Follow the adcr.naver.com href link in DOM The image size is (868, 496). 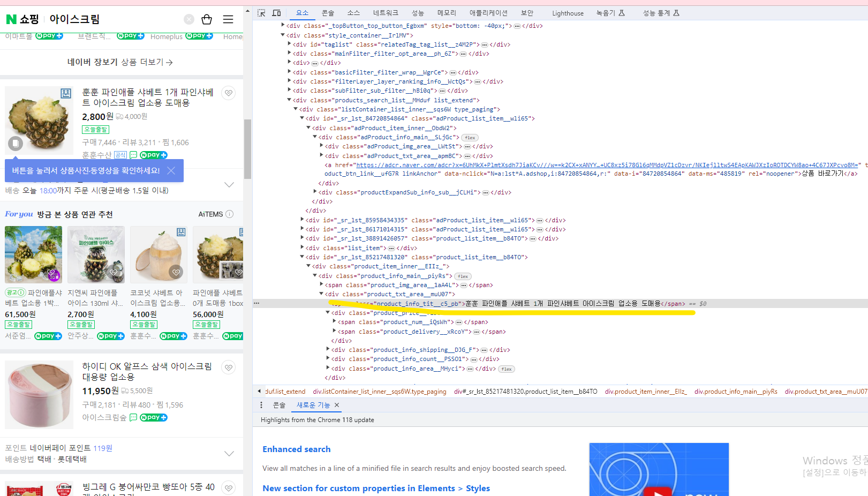point(608,165)
